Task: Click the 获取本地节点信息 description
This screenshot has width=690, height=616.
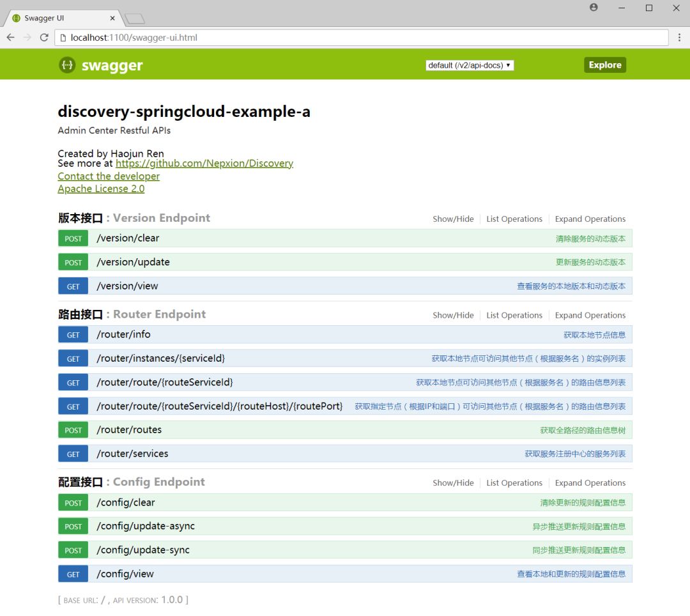Action: 595,335
